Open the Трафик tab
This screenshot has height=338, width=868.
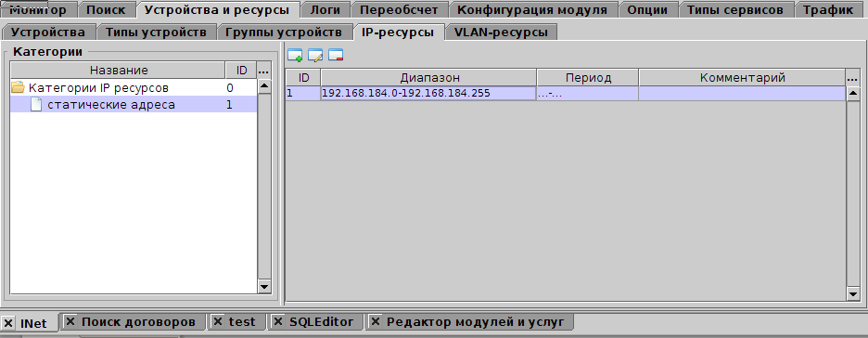click(829, 10)
